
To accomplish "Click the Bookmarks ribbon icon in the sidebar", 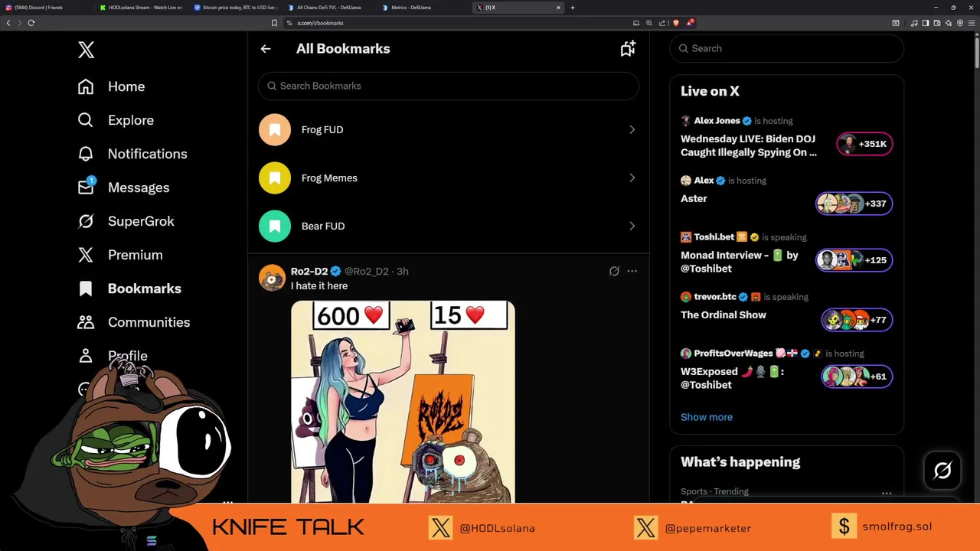I will [x=86, y=289].
